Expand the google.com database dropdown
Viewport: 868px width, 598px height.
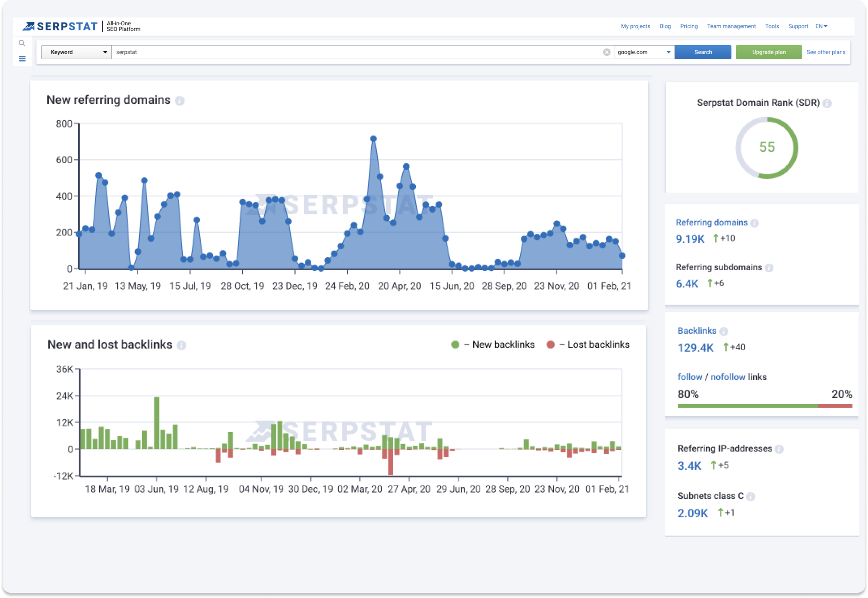coord(644,52)
